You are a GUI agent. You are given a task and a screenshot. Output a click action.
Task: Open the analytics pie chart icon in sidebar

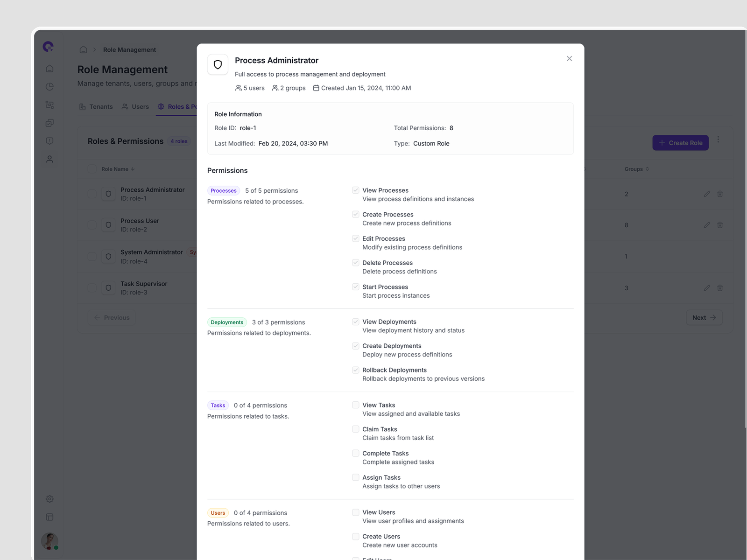pyautogui.click(x=49, y=86)
